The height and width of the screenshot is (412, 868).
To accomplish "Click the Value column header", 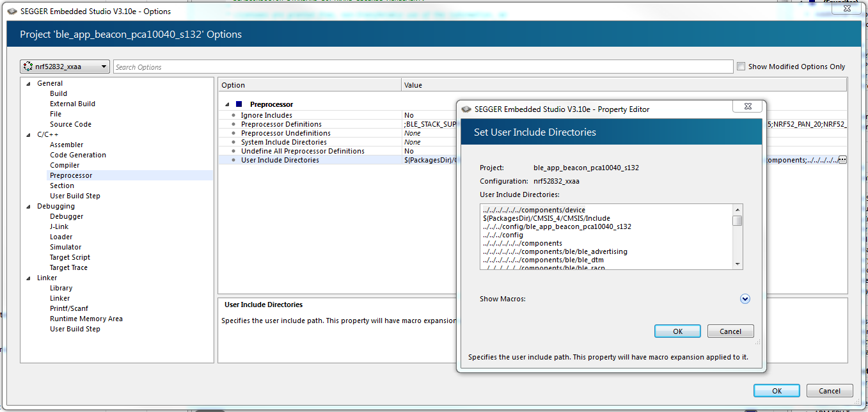I will (x=624, y=84).
